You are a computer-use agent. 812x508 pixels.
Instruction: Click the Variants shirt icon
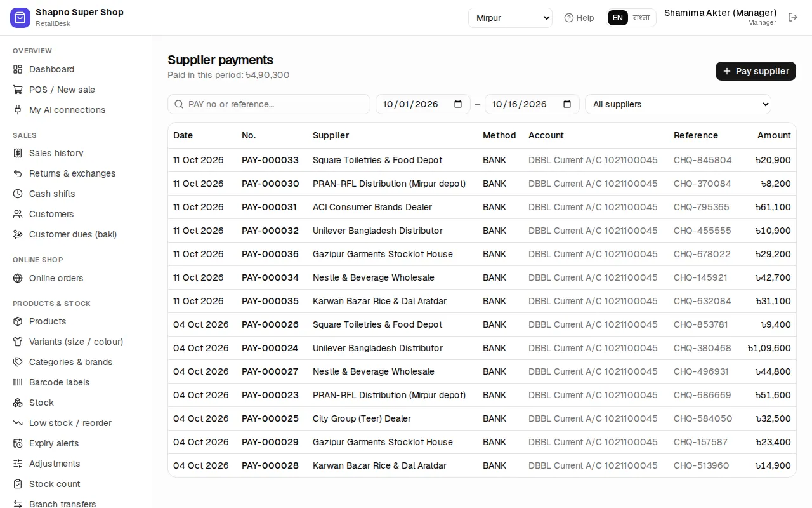pos(18,342)
